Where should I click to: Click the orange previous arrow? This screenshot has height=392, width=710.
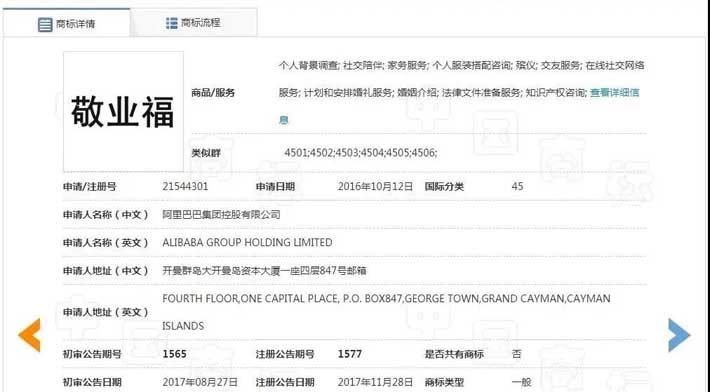(29, 335)
